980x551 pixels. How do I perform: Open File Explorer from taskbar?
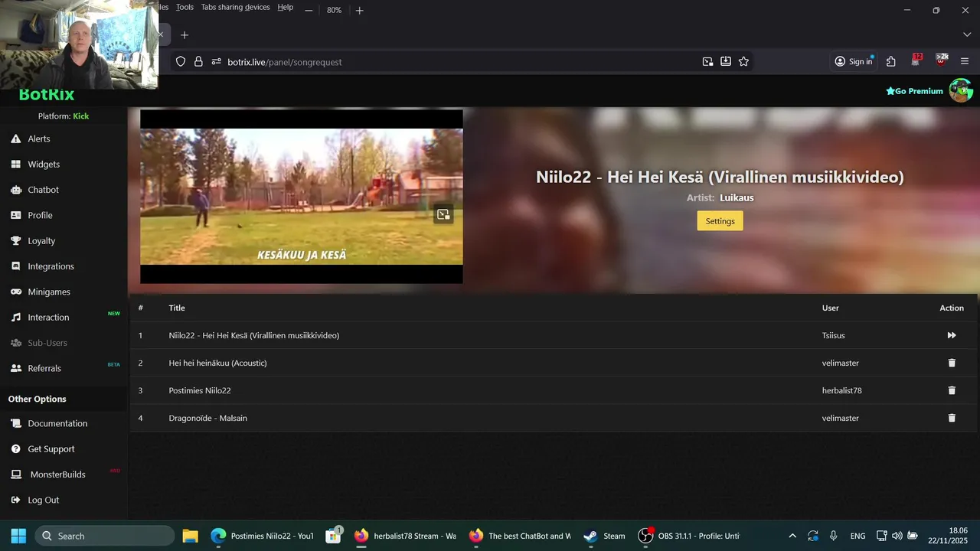click(x=190, y=536)
